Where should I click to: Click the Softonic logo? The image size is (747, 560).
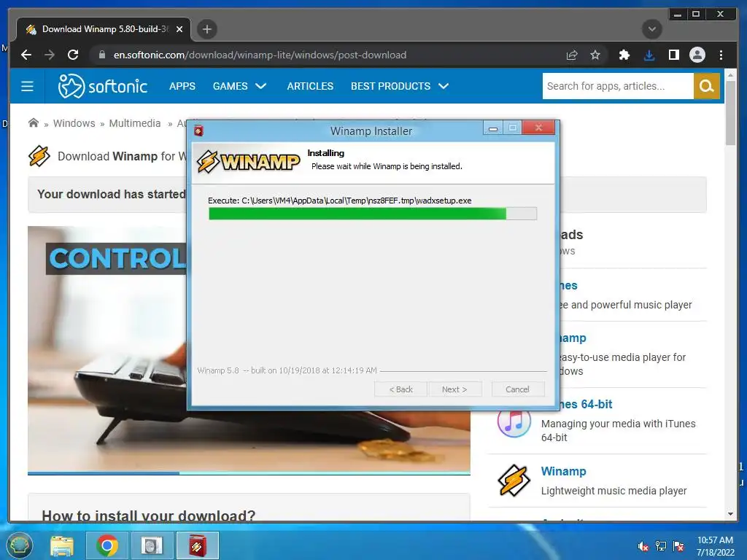102,86
